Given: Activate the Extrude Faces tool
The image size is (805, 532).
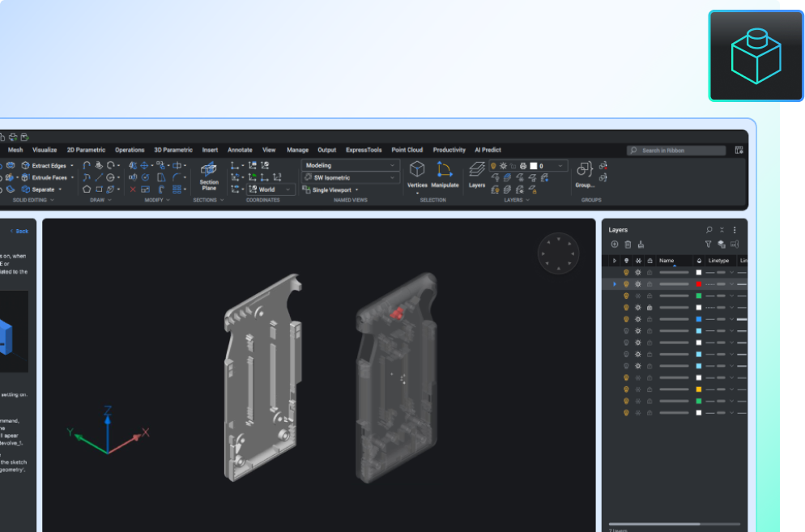Looking at the screenshot, I should [25, 177].
